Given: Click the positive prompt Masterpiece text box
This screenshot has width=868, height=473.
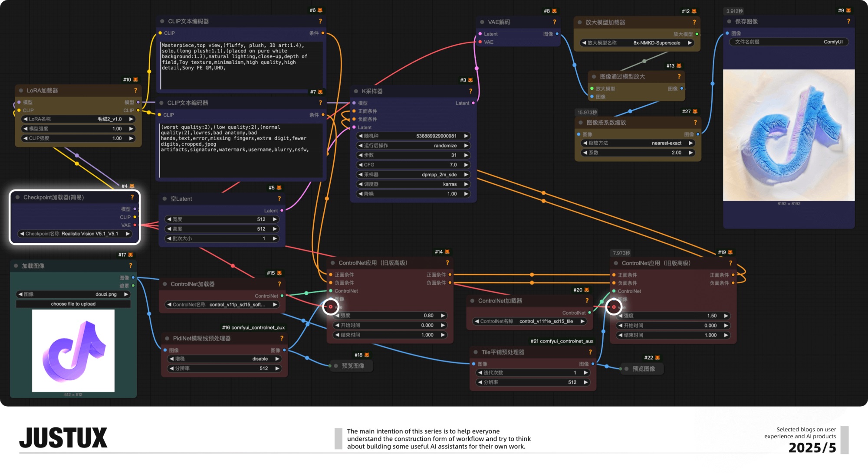Looking at the screenshot, I should click(241, 65).
